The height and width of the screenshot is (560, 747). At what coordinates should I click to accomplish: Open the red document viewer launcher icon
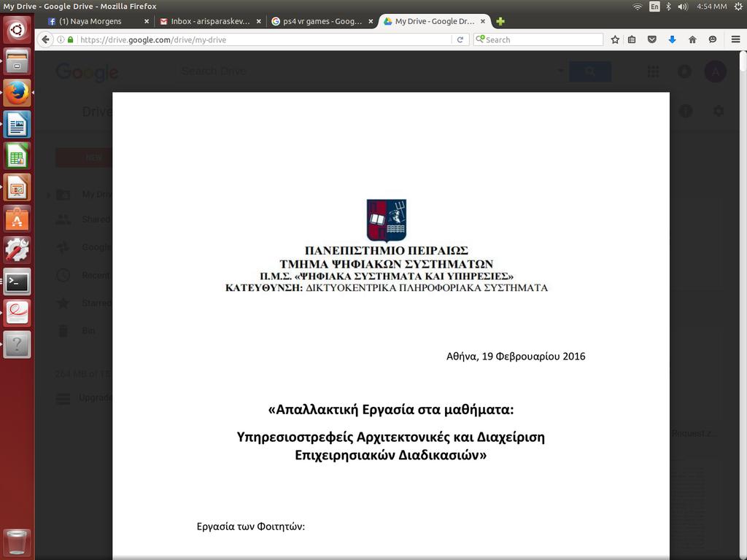18,312
